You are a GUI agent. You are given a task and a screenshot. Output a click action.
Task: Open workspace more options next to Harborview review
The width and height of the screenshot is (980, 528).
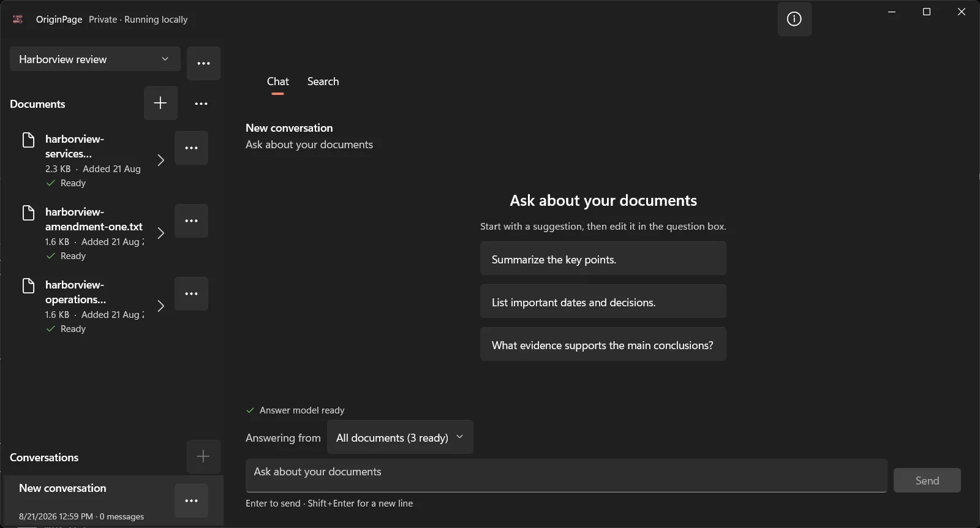[203, 63]
